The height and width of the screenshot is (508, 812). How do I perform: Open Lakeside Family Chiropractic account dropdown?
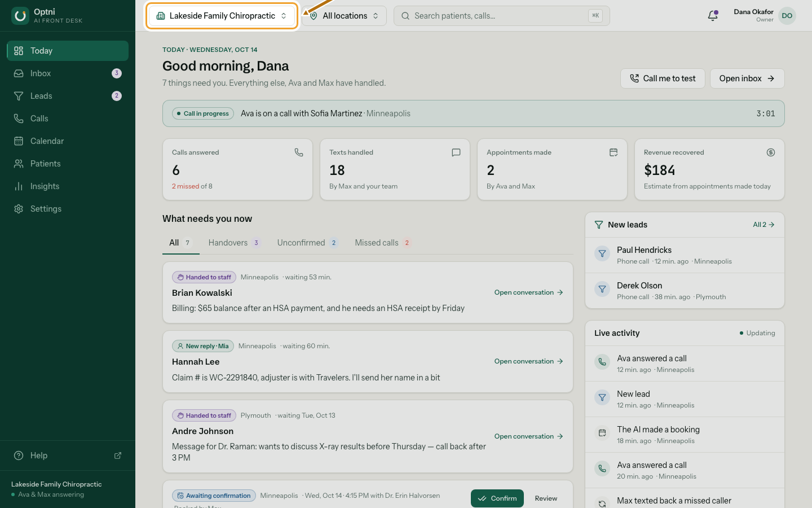222,16
